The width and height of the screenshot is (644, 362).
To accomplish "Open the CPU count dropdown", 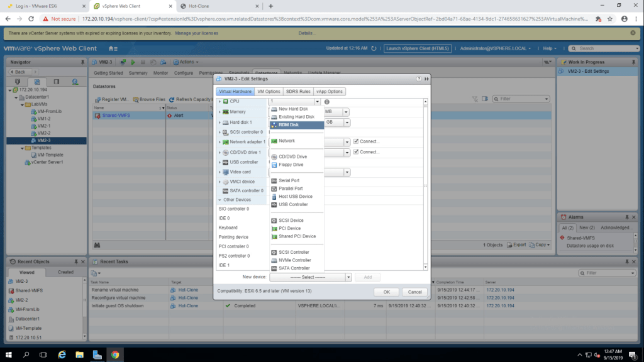I will point(294,101).
